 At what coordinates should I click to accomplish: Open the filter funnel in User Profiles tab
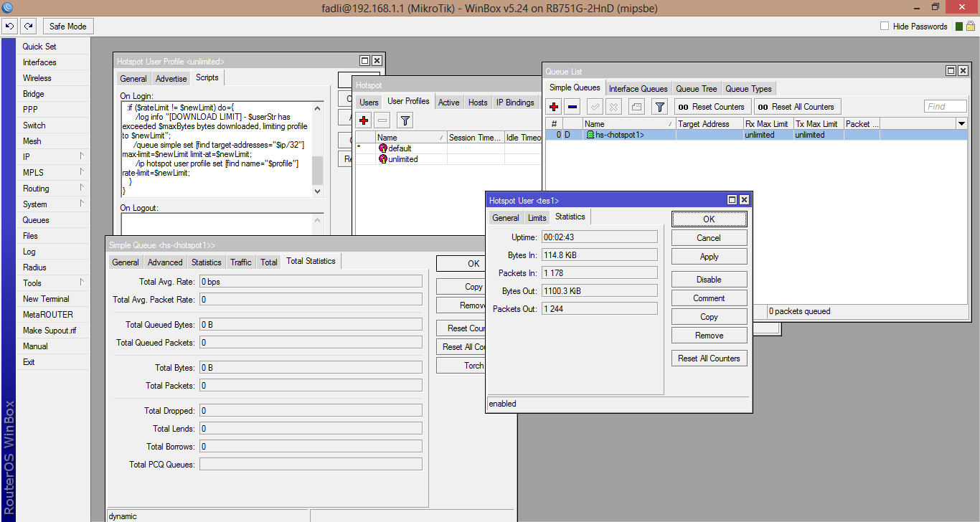pyautogui.click(x=405, y=120)
